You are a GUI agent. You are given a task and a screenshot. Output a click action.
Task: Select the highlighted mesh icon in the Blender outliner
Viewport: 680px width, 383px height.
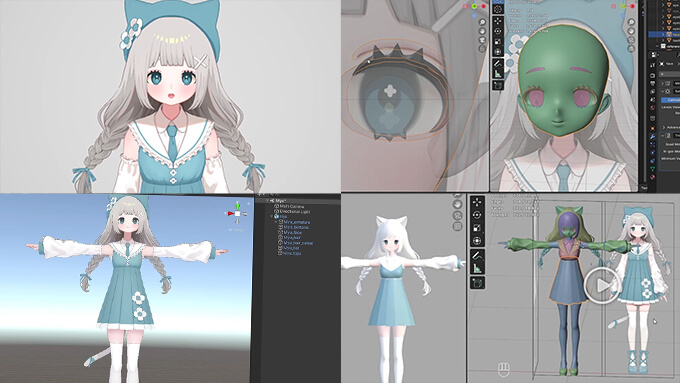pos(669,34)
